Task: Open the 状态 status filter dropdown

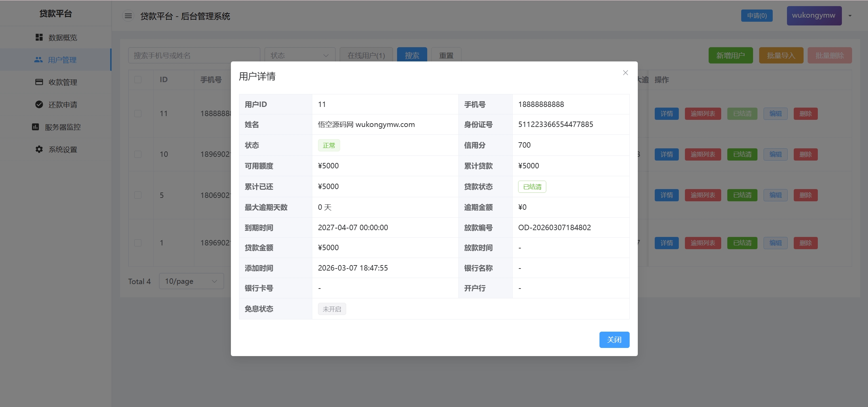Action: [300, 55]
